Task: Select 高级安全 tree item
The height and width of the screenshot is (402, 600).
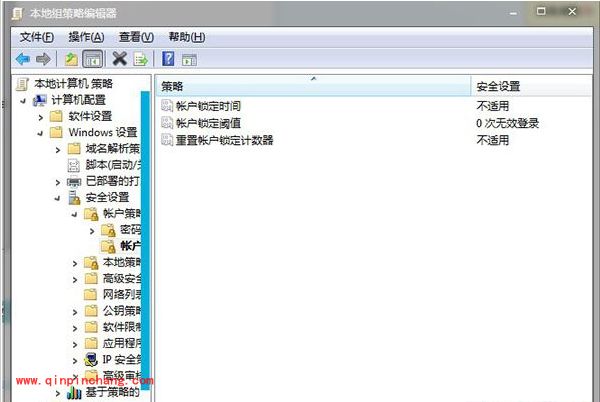Action: [x=122, y=278]
